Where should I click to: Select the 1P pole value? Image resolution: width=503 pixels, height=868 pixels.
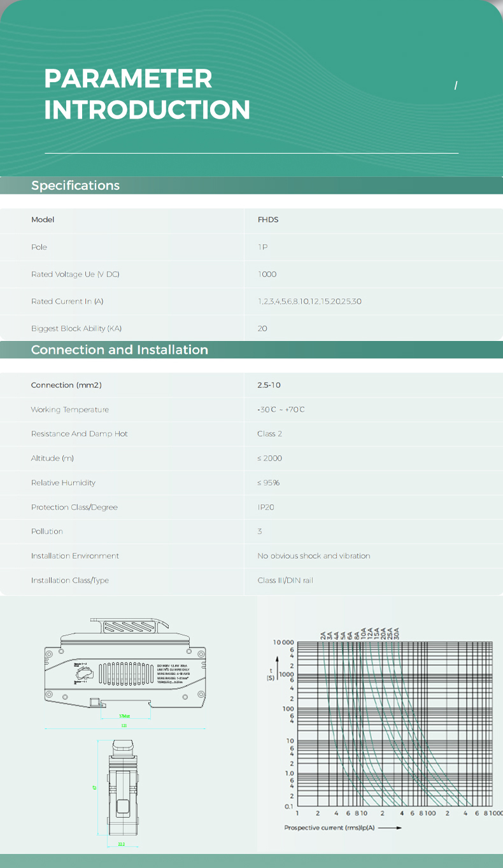263,247
